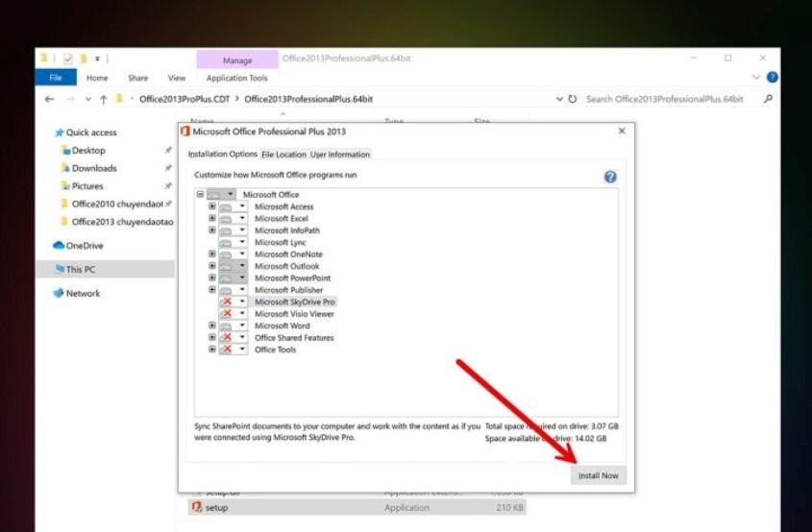Open Desktop in Explorer navigation pane
Viewport: 812px width, 532px height.
[83, 151]
